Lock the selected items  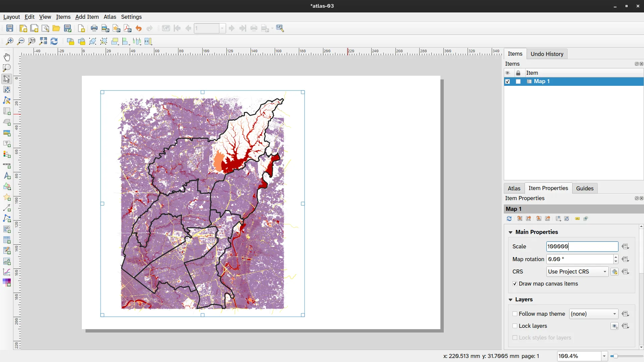[x=70, y=41]
